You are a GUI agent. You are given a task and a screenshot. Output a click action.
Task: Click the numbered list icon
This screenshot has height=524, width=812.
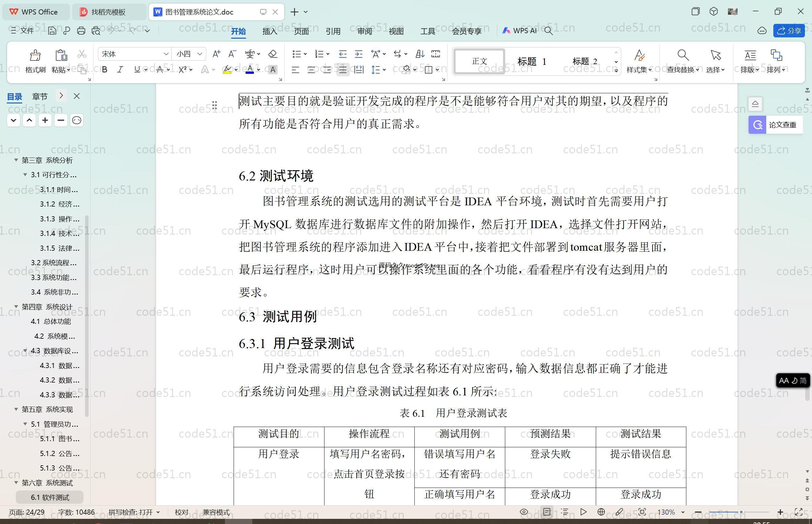[319, 54]
